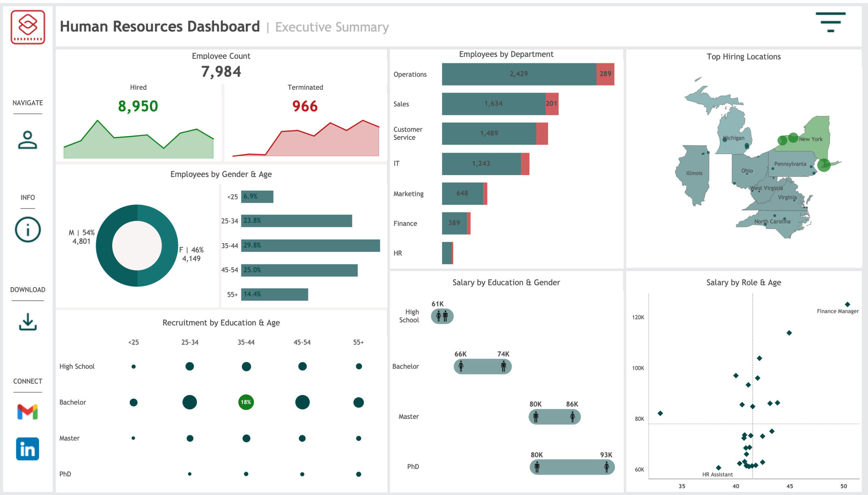
Task: Select Illinois on the hiring map
Action: [x=694, y=173]
